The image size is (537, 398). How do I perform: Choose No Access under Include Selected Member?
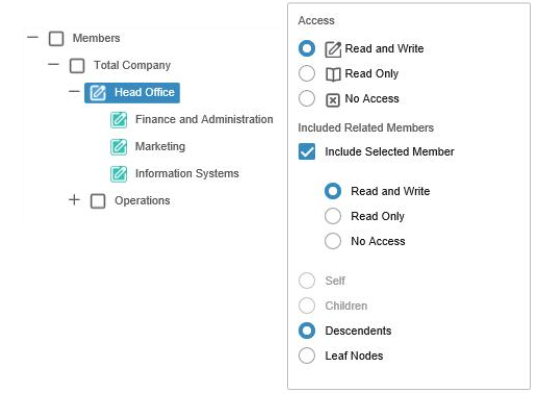pyautogui.click(x=333, y=241)
